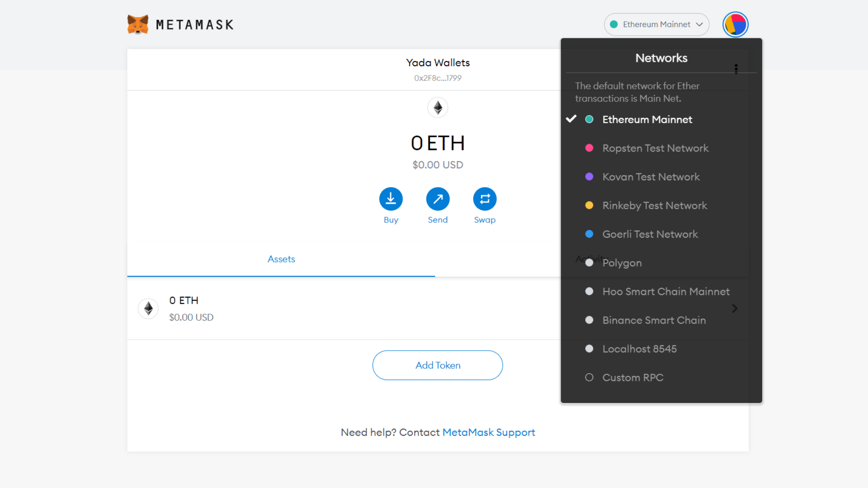Click the Add Token button
Screen dimensions: 868x488
[x=438, y=365]
